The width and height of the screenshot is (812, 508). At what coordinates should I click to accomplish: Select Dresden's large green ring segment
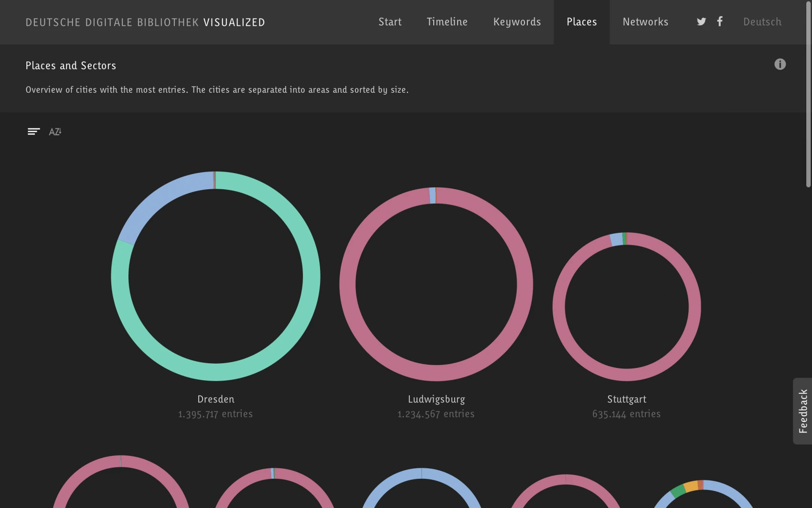(311, 276)
